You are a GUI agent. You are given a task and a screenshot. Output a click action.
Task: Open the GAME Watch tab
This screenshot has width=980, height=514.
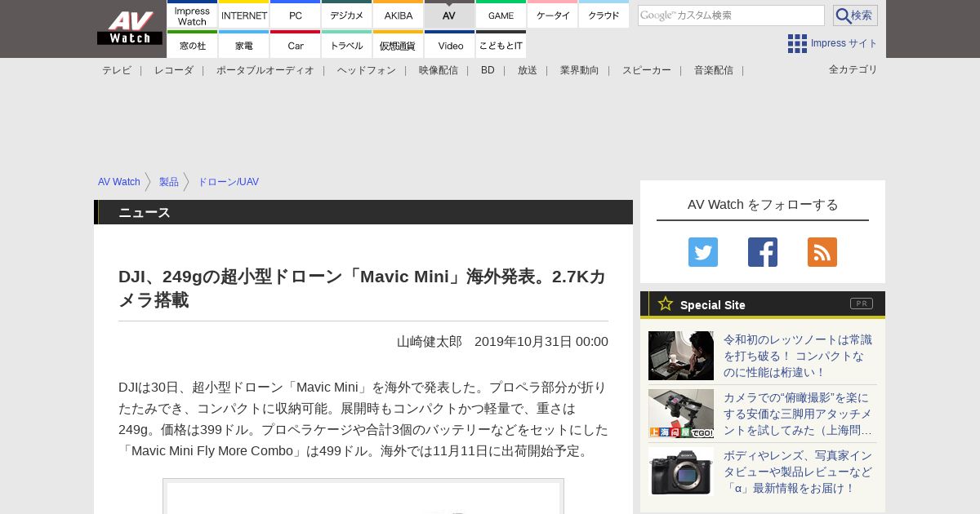[501, 15]
